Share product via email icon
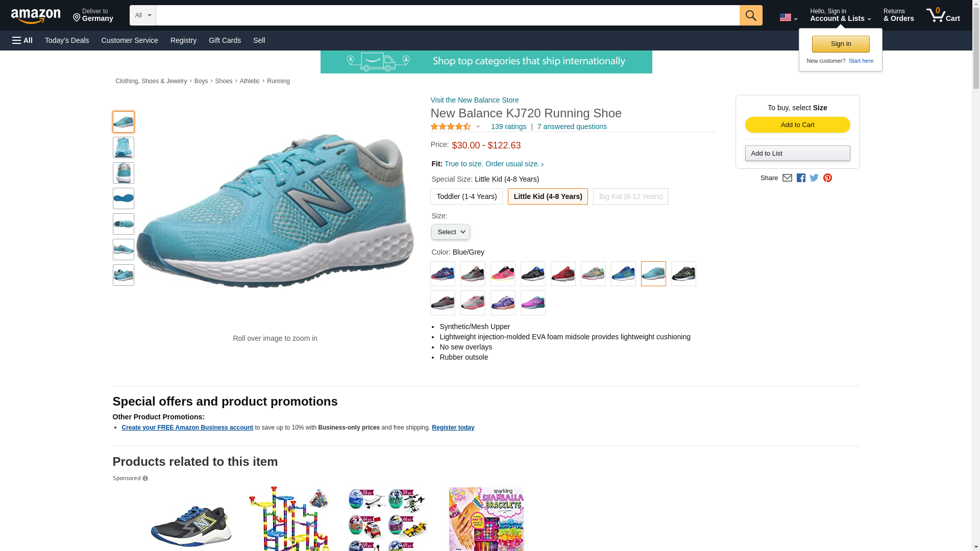Image resolution: width=980 pixels, height=551 pixels. point(787,178)
